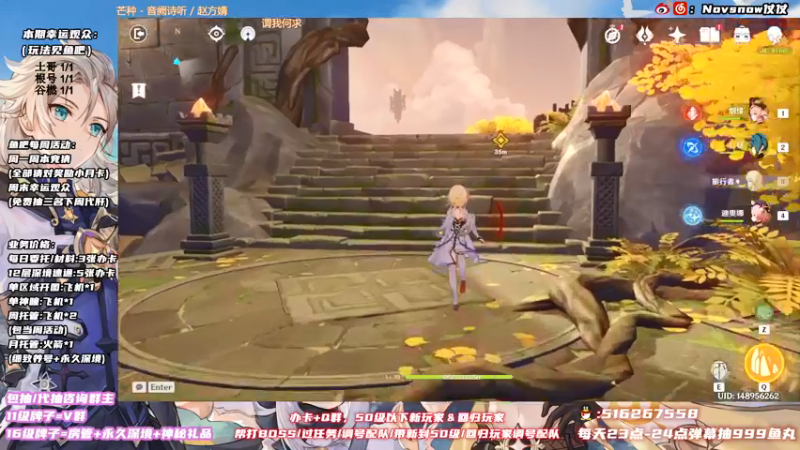Click the Novsnow streamer name

tap(745, 9)
